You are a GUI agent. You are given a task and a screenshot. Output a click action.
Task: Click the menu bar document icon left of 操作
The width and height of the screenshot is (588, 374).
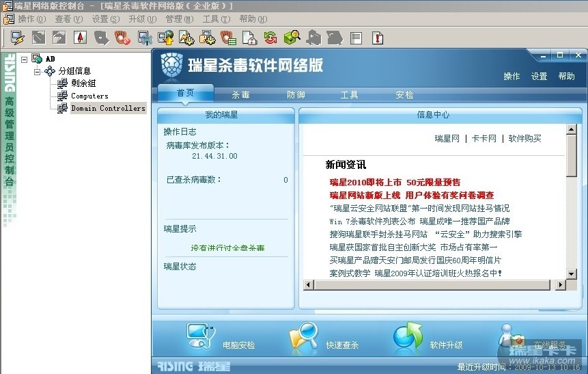pyautogui.click(x=8, y=18)
